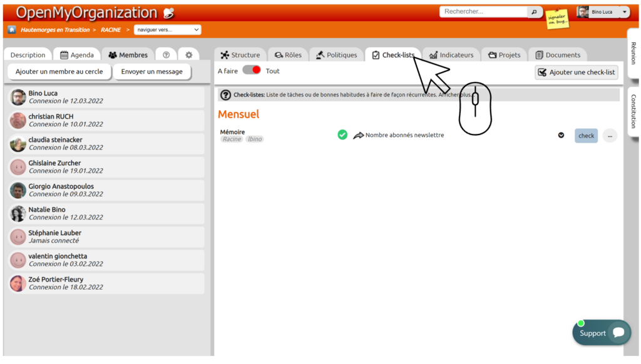Select member name 'claudia steinacker'
The height and width of the screenshot is (364, 641).
(x=56, y=139)
